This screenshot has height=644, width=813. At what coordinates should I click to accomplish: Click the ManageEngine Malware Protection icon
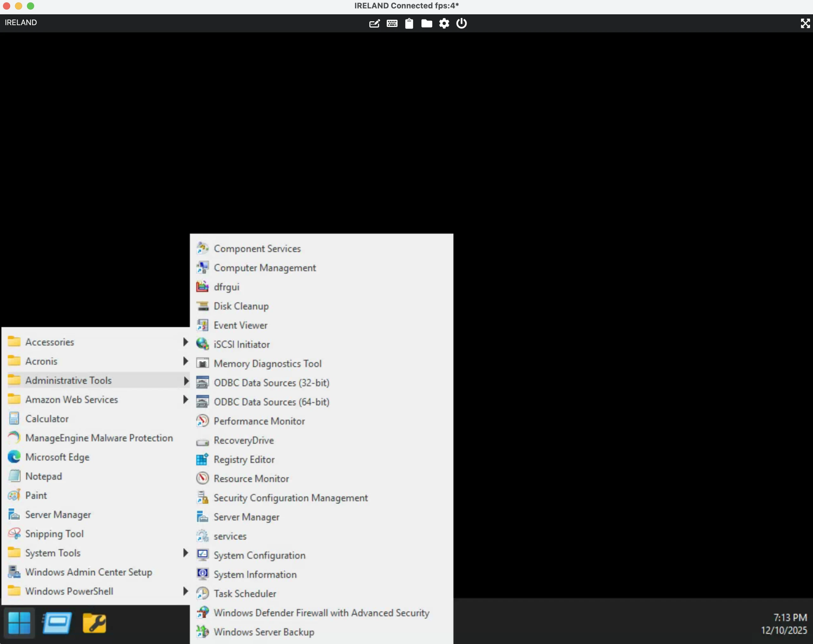(x=14, y=438)
